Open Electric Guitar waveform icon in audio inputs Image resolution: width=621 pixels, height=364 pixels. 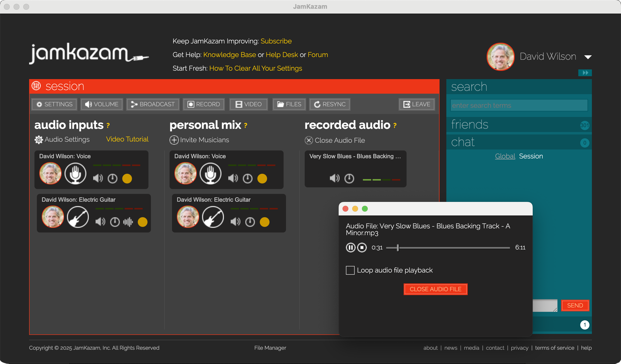point(128,222)
